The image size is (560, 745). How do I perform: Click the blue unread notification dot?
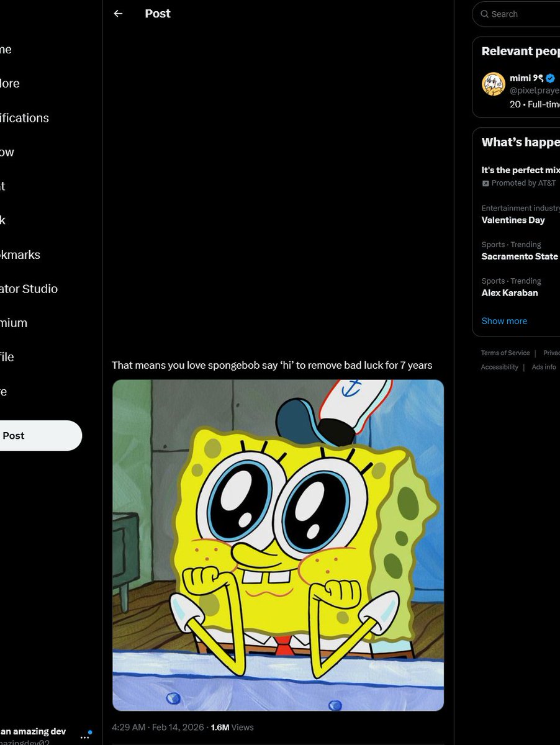click(90, 732)
